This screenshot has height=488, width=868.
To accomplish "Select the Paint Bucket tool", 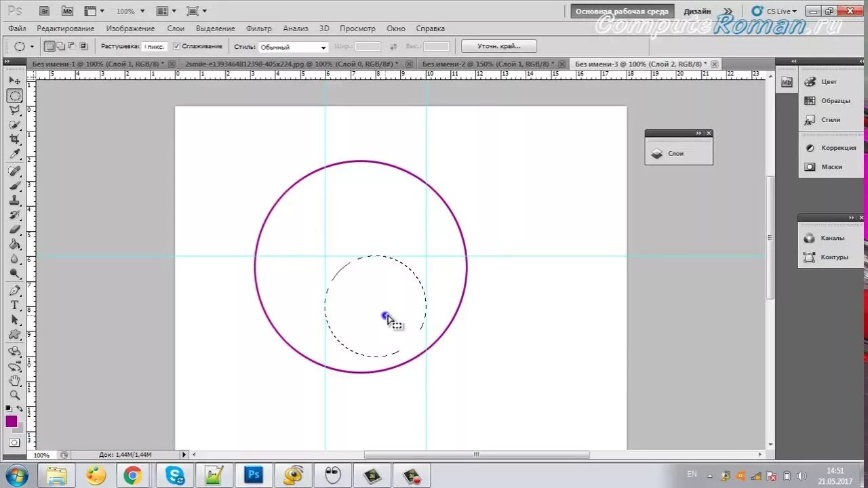I will pyautogui.click(x=14, y=245).
